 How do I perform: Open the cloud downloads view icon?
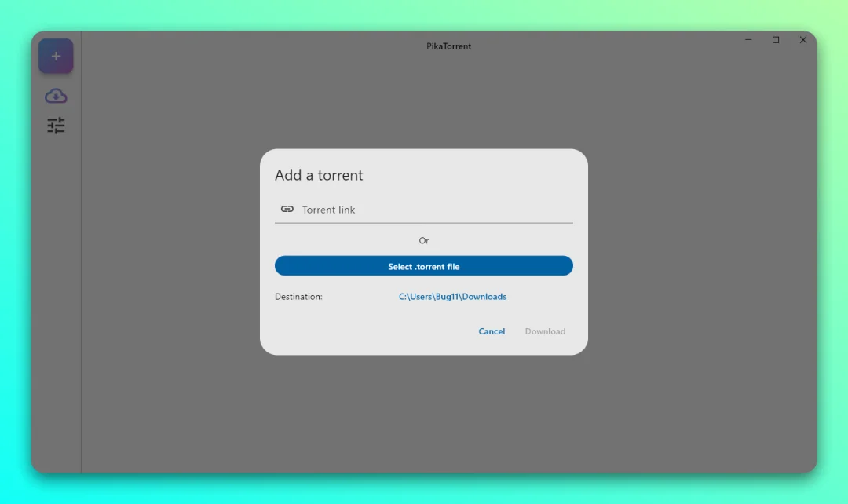[56, 97]
